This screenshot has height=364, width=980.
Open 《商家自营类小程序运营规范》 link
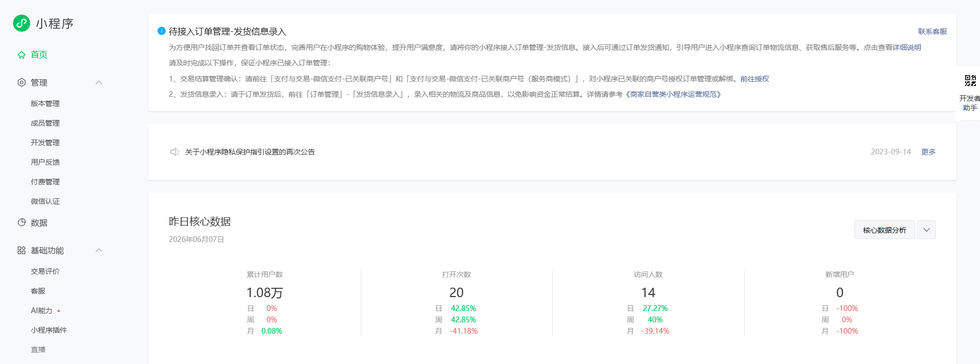(x=673, y=94)
